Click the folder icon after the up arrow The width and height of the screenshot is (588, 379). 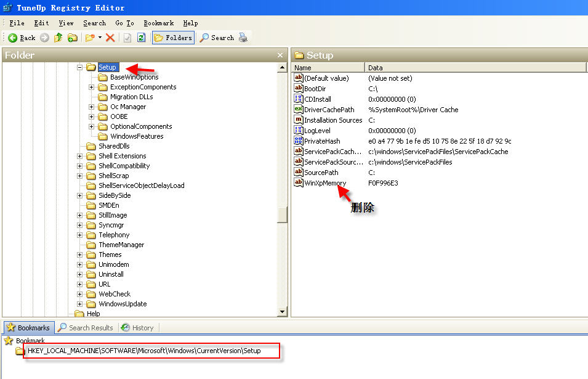(x=73, y=38)
